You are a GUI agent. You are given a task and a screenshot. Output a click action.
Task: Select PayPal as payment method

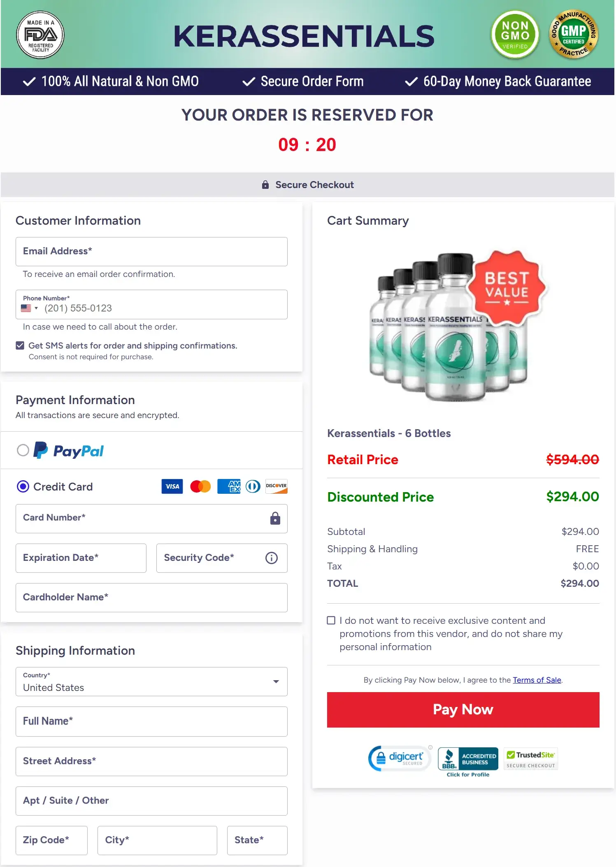[23, 451]
